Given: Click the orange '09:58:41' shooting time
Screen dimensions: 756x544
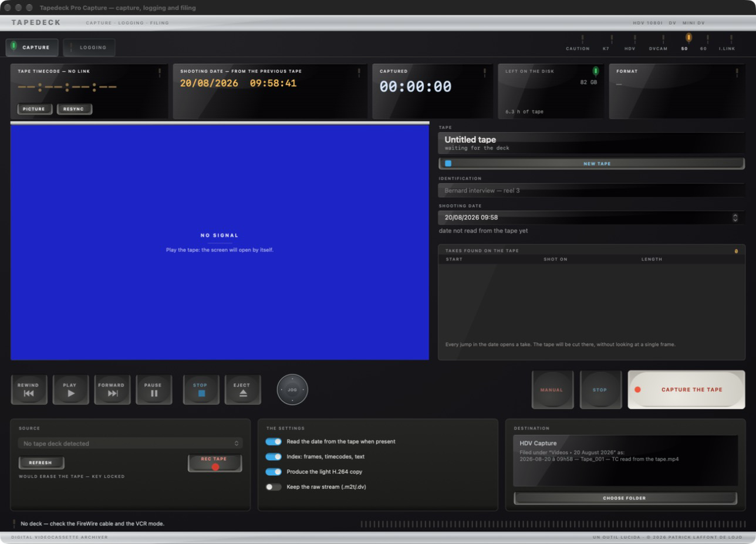Looking at the screenshot, I should point(273,83).
